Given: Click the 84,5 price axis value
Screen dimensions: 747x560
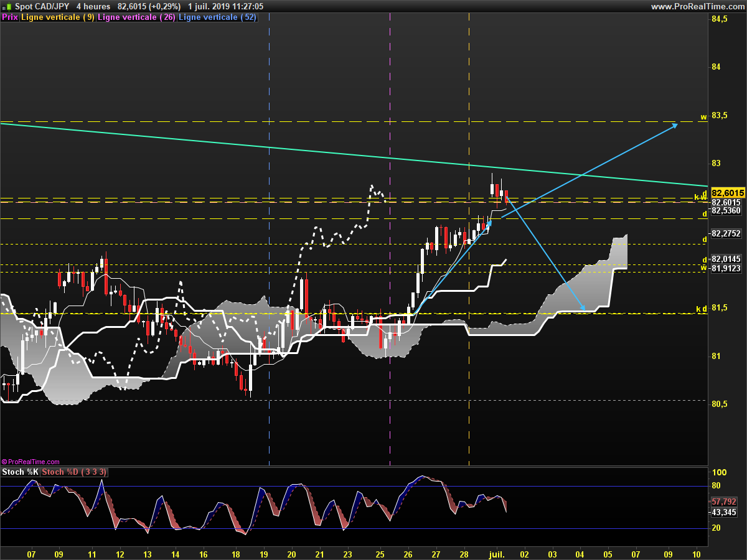Looking at the screenshot, I should click(x=718, y=19).
